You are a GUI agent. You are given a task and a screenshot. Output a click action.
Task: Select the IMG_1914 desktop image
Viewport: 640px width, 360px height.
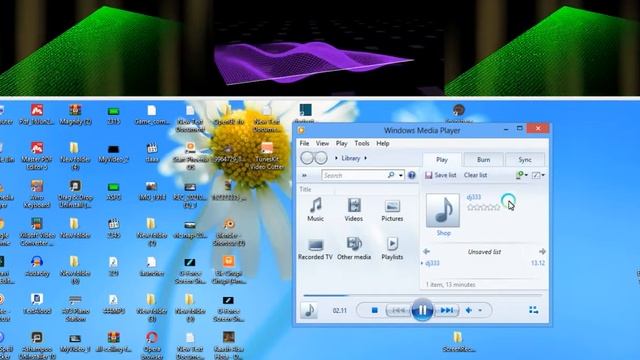coord(152,191)
